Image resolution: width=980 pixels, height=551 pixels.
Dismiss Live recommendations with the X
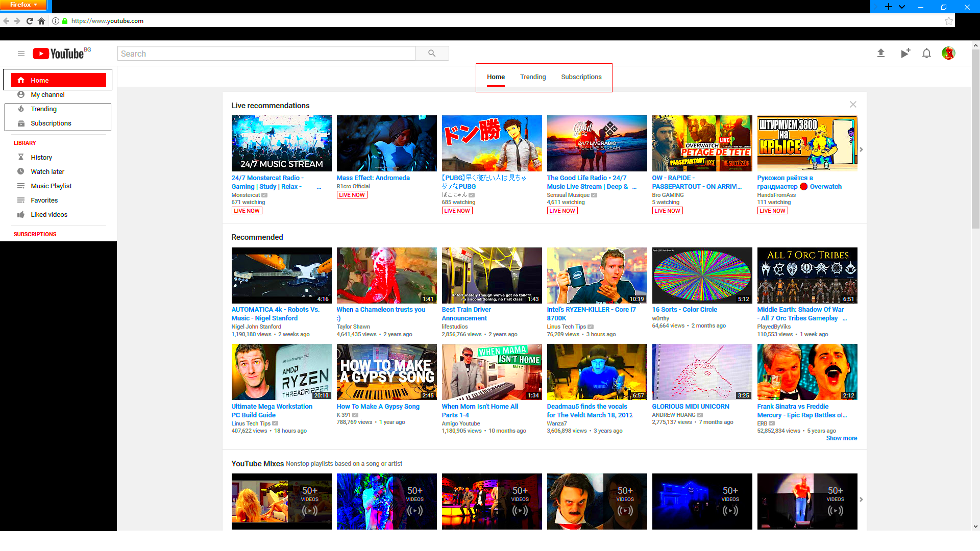[853, 105]
